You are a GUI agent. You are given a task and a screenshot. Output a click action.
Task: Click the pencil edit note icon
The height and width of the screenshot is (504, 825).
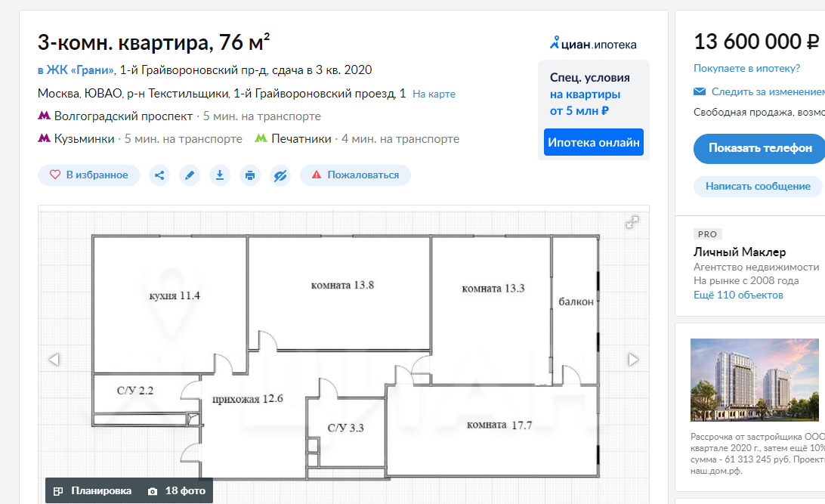click(190, 175)
